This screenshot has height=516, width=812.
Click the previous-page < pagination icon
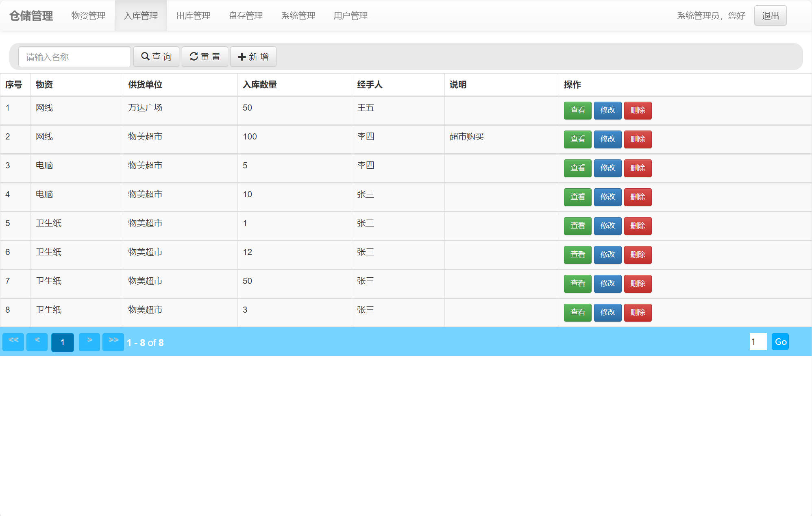click(x=36, y=342)
